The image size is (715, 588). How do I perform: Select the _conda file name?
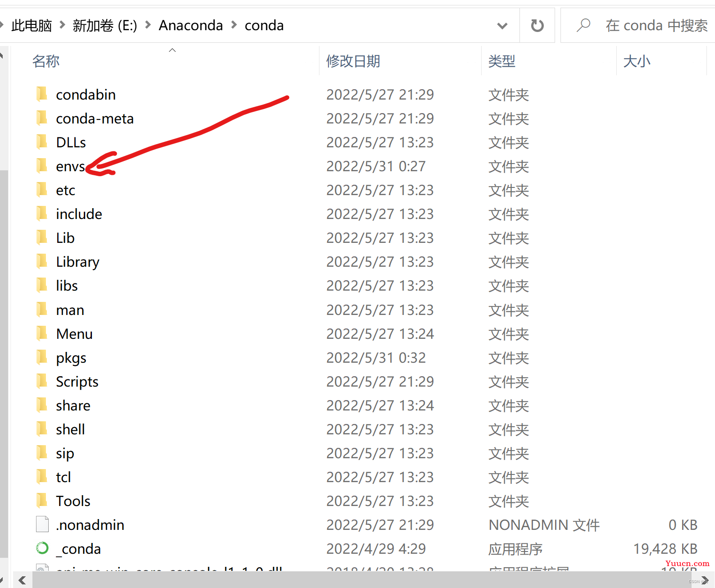(78, 549)
